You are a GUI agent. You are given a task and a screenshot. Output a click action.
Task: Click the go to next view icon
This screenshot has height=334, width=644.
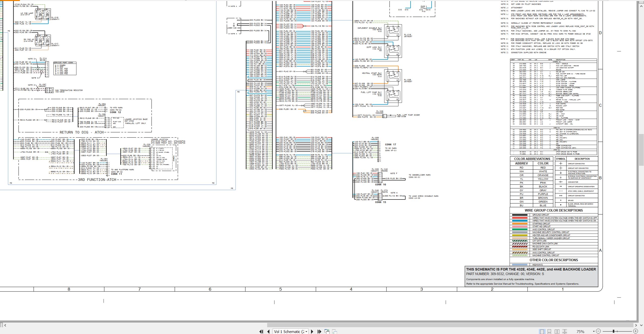pyautogui.click(x=335, y=331)
